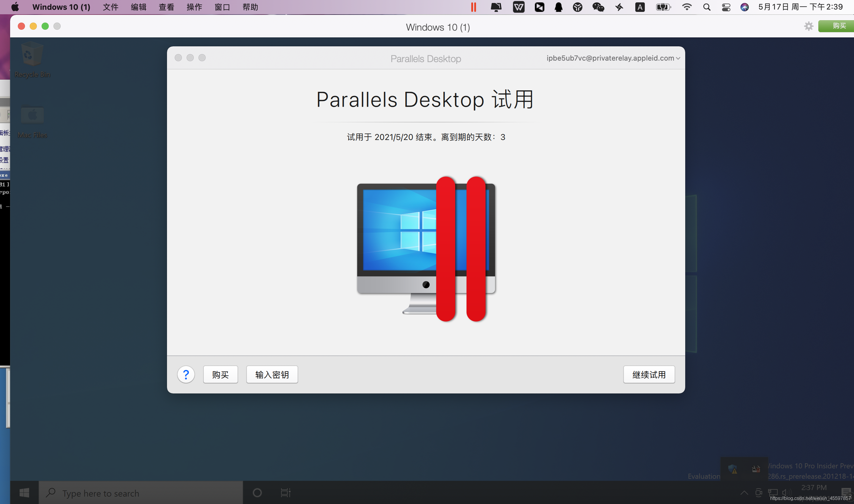
Task: Click the Windows taskbar clock 2:37 PM
Action: 814,488
